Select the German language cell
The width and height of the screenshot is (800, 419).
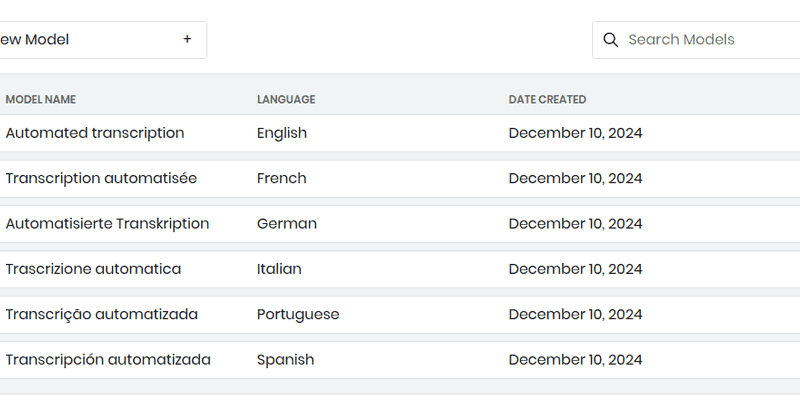[x=287, y=224]
